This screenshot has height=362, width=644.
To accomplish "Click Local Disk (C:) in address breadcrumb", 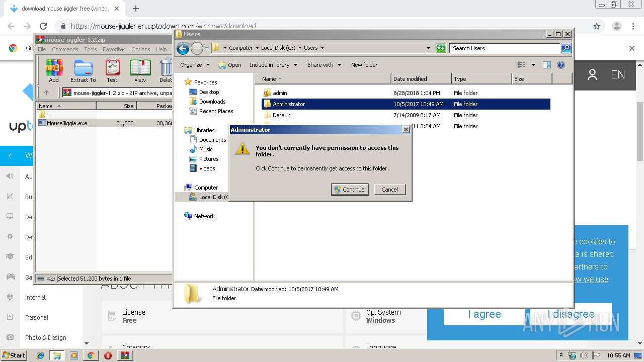I will [278, 48].
